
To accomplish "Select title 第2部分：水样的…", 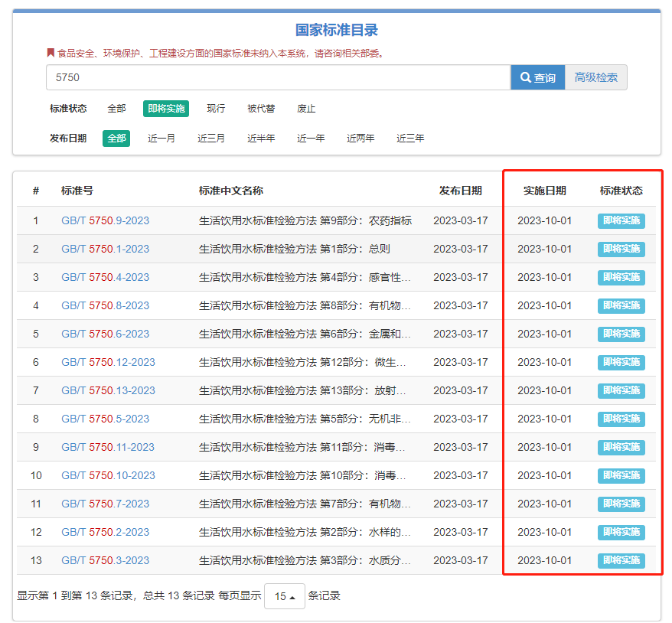I will (366, 532).
